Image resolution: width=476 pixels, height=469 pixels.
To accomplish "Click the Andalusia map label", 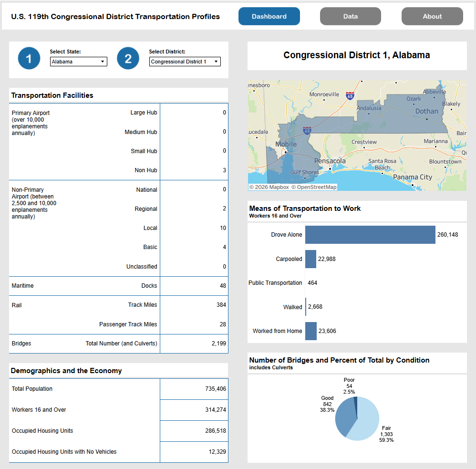I will (369, 108).
